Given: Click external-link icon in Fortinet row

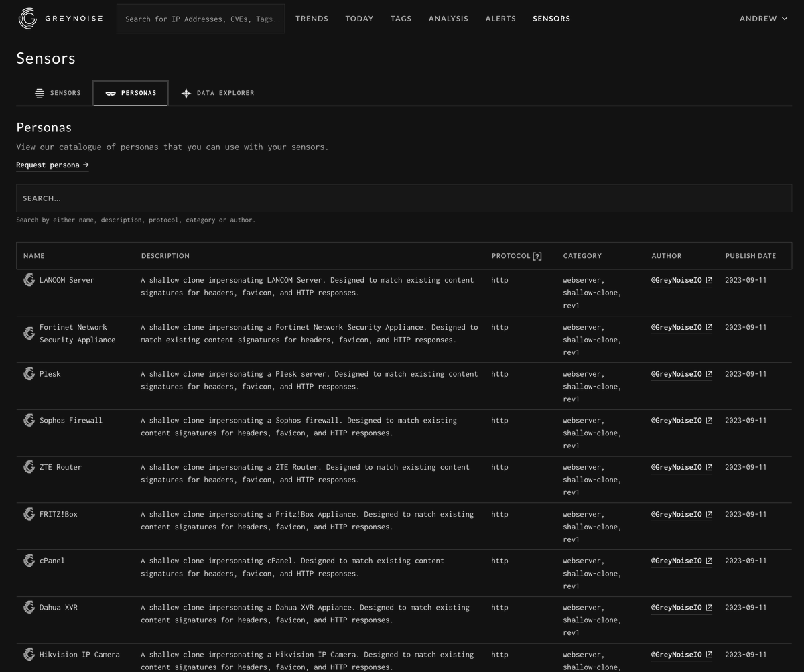Looking at the screenshot, I should click(x=709, y=327).
